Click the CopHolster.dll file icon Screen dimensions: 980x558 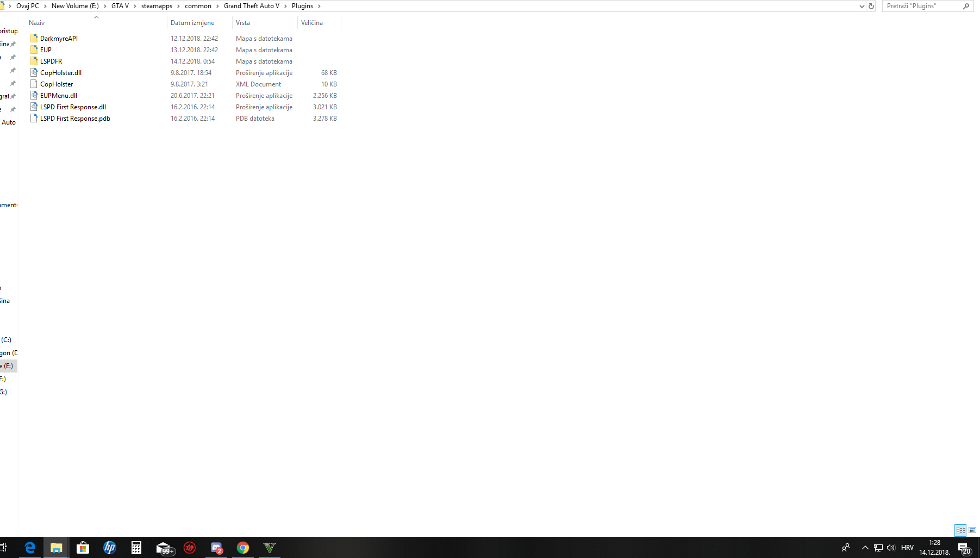(x=34, y=72)
